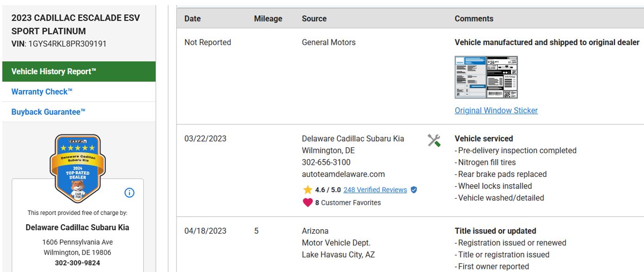
Task: Click the Date column header
Action: pyautogui.click(x=192, y=19)
